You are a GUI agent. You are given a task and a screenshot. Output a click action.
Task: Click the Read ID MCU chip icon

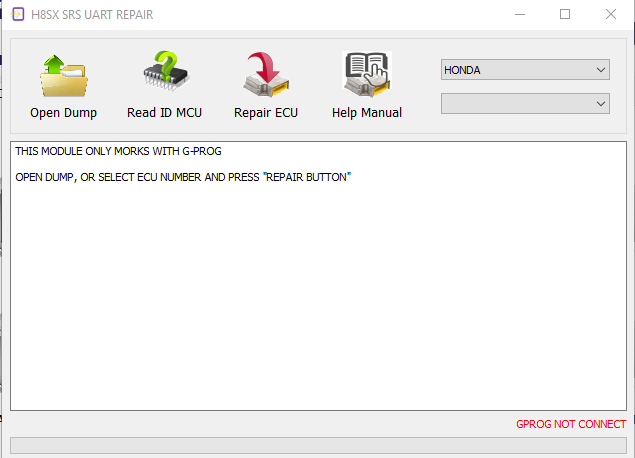tap(165, 70)
